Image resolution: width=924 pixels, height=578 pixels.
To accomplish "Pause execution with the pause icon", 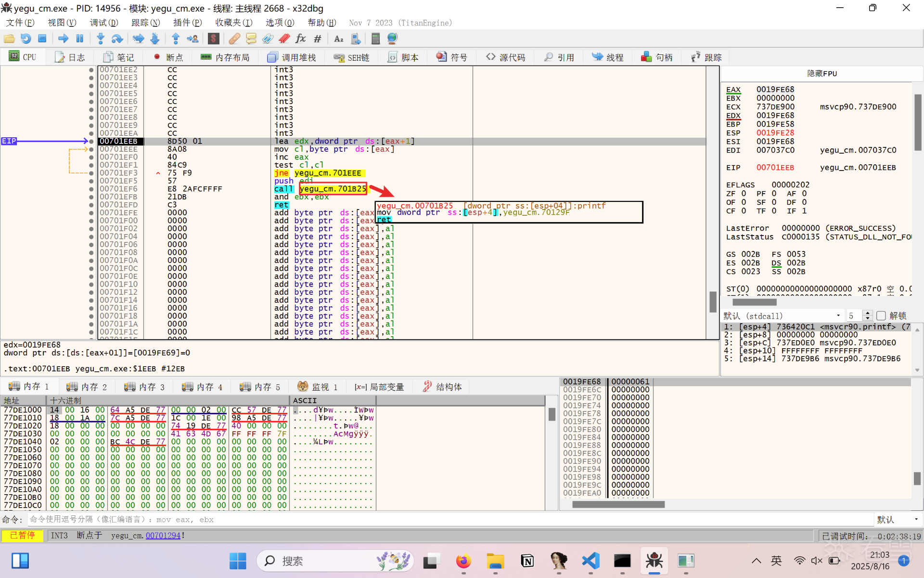I will tap(80, 39).
